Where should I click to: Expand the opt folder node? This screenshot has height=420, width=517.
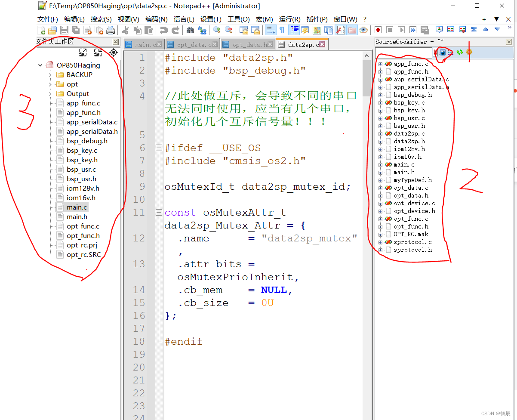pos(50,84)
